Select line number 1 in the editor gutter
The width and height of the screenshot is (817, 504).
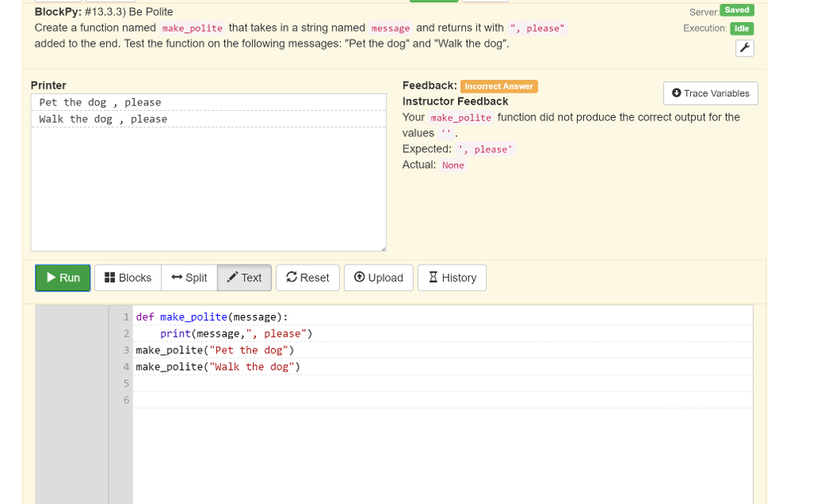tap(125, 317)
